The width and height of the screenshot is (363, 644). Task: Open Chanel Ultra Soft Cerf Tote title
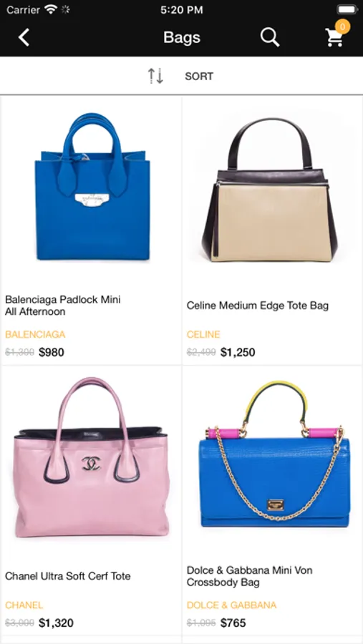pos(68,576)
